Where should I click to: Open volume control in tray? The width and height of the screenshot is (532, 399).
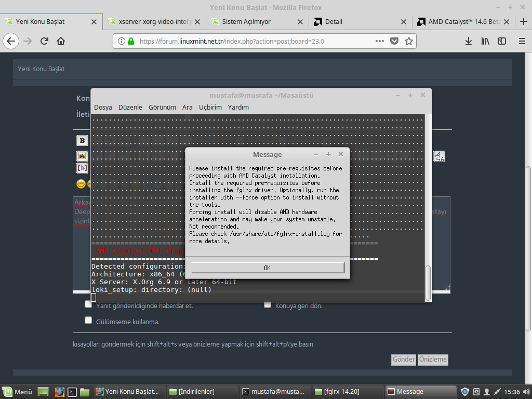(x=526, y=392)
